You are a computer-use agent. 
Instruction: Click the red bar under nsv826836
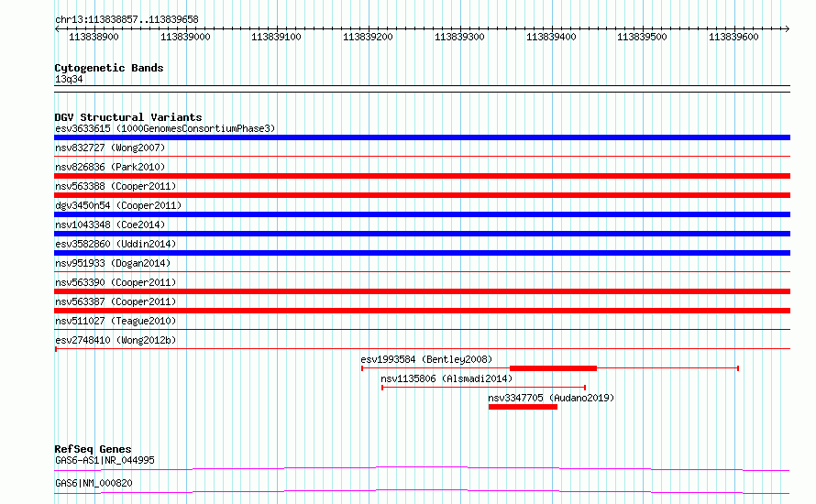click(422, 176)
